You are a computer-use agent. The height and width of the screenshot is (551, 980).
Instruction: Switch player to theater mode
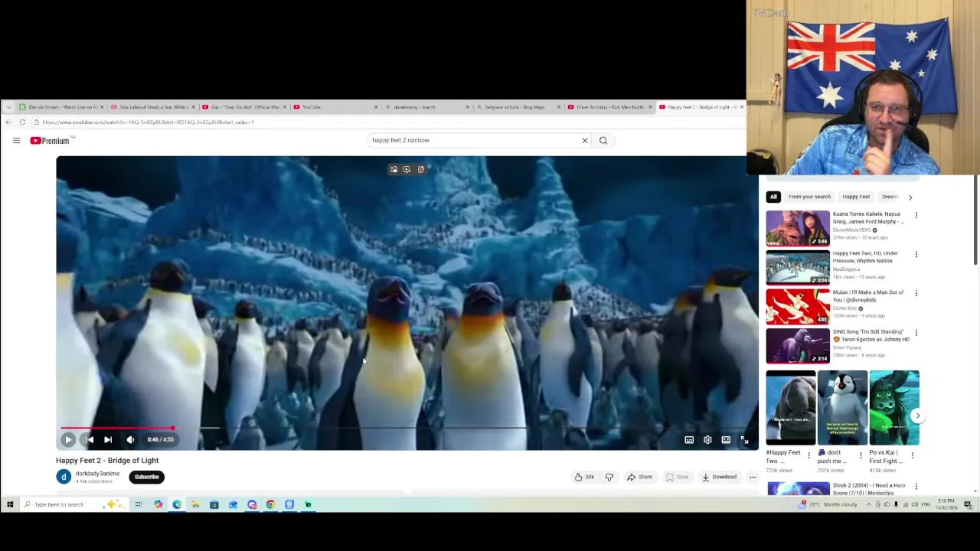pyautogui.click(x=726, y=440)
